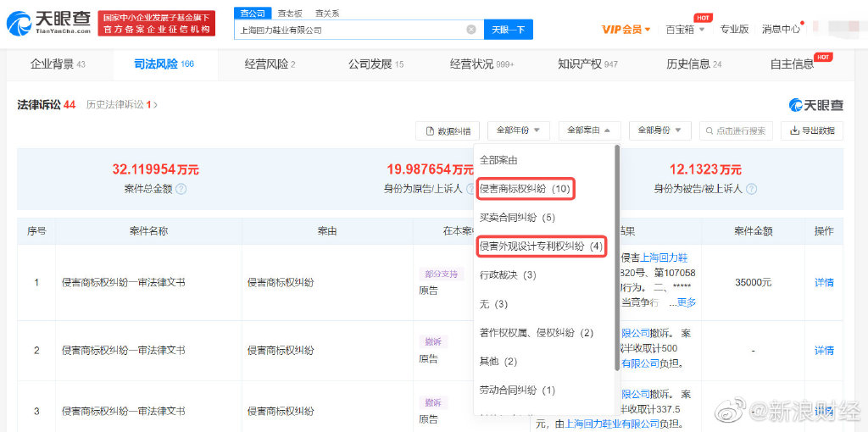The image size is (868, 432).
Task: Open the 公司发展 tab
Action: [x=376, y=64]
